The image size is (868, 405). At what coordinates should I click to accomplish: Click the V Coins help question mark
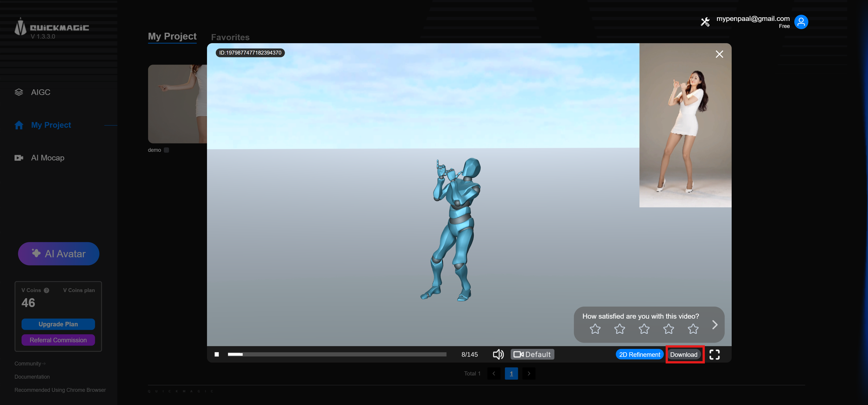coord(47,290)
